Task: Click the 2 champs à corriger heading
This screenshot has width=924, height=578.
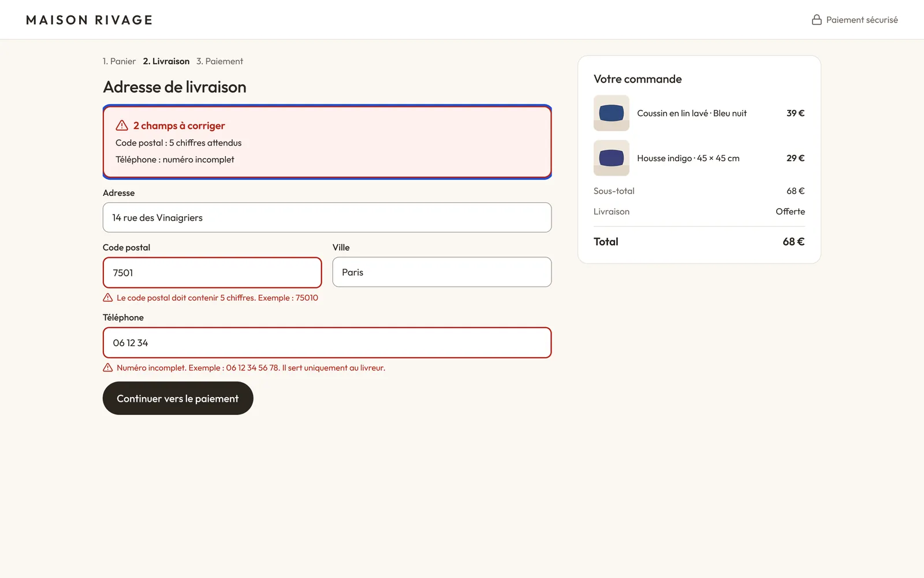Action: point(179,125)
